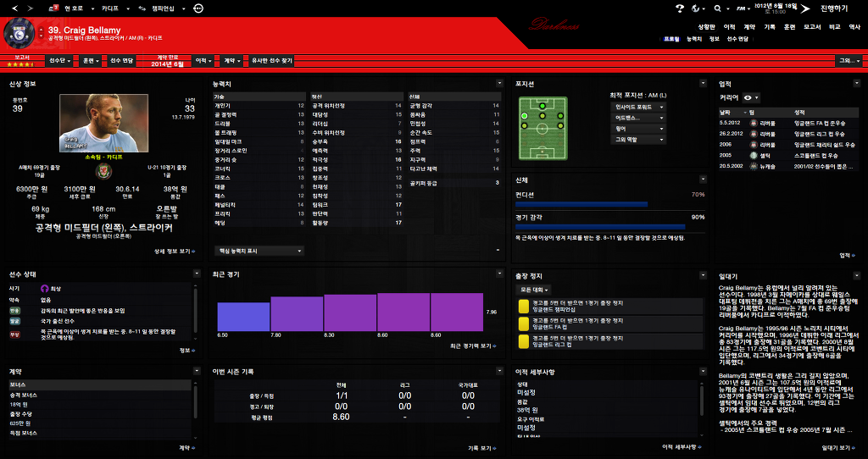The height and width of the screenshot is (459, 868).
Task: Open the 이적 dropdown in red bar
Action: 204,61
